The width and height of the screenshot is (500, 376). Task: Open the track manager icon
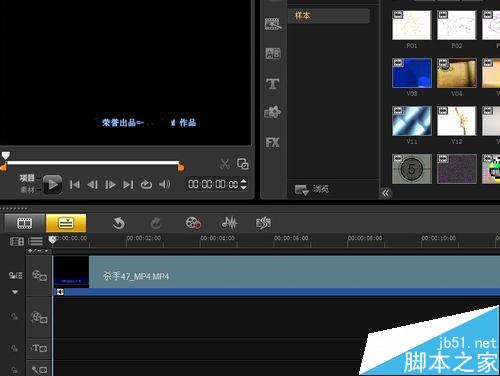tap(17, 241)
